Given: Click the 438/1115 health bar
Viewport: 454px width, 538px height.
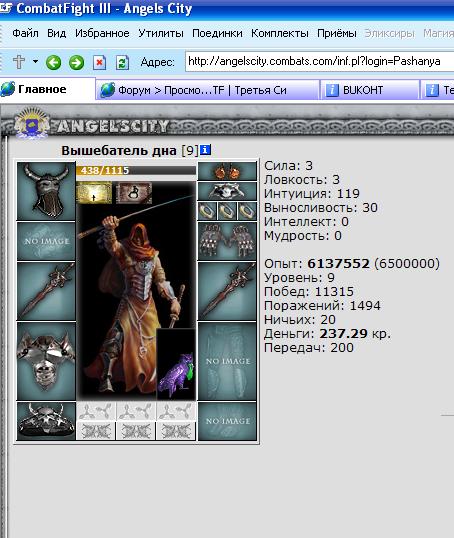Looking at the screenshot, I should point(136,170).
